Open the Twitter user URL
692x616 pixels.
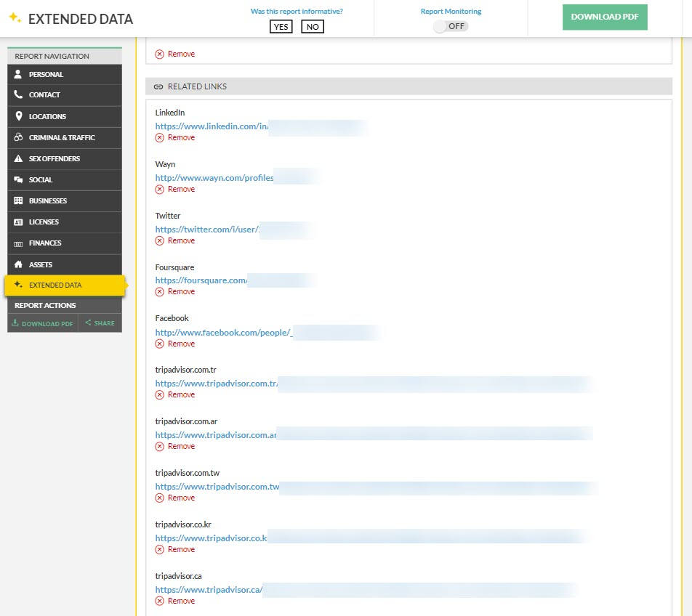tap(207, 230)
